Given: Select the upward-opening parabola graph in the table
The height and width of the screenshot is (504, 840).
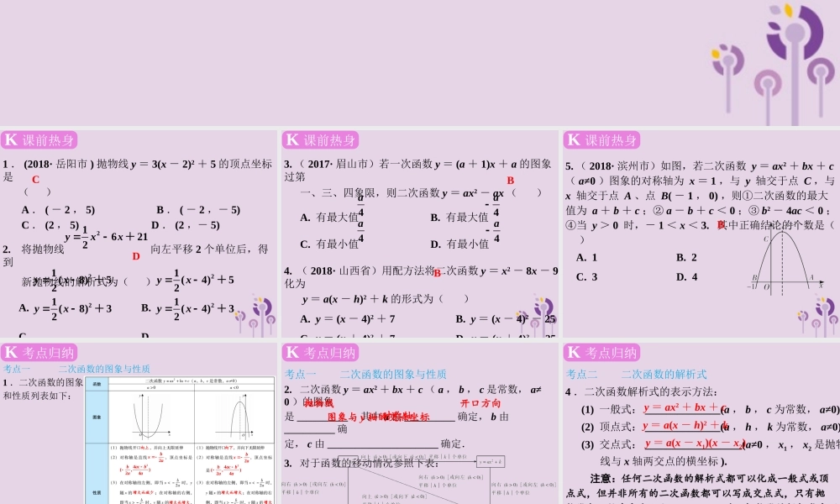Looking at the screenshot, I should pyautogui.click(x=151, y=417).
